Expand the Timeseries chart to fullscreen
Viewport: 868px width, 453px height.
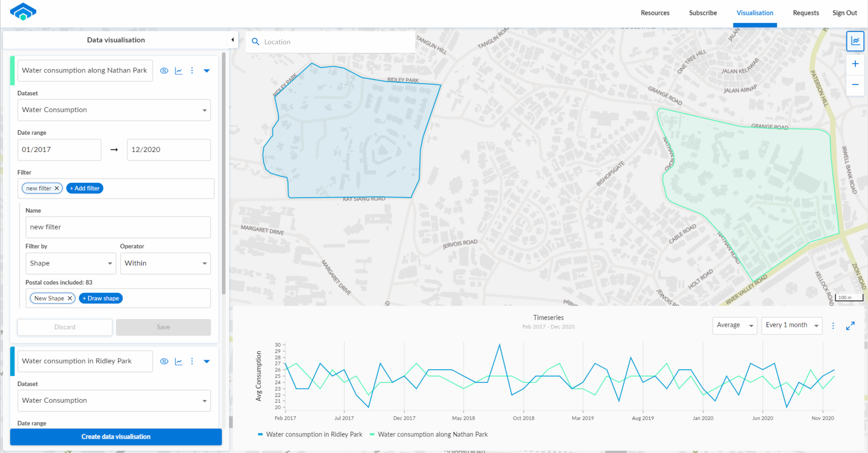(x=850, y=326)
